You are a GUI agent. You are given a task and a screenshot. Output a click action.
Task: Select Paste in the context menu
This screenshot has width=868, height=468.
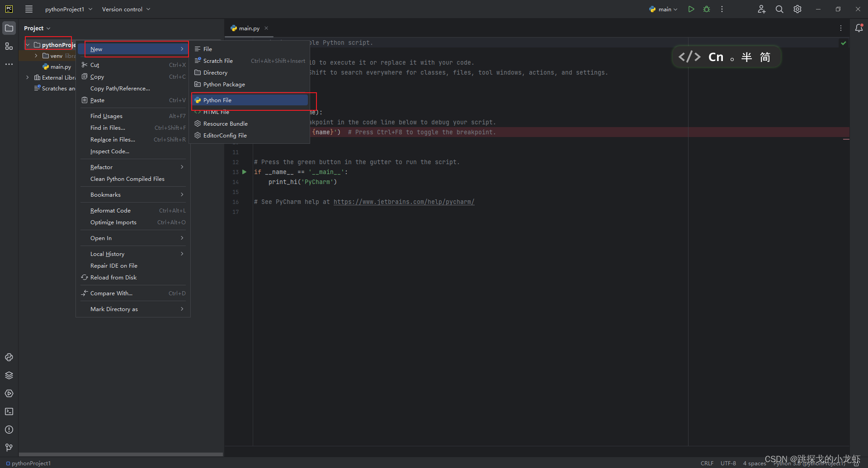133,100
